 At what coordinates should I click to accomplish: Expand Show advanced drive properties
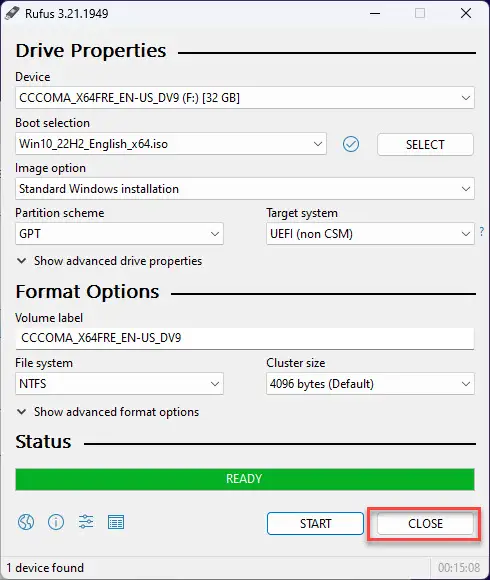[109, 261]
